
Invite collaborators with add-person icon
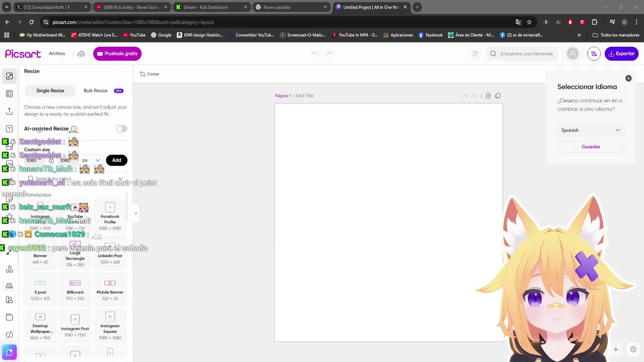point(475,54)
